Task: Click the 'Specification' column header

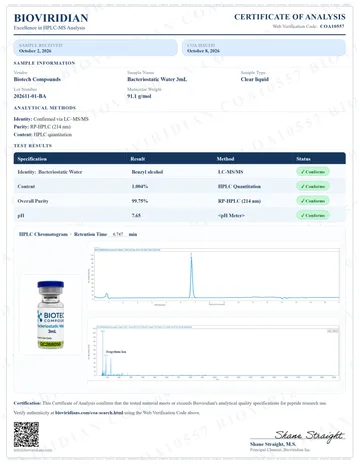Action: point(32,159)
